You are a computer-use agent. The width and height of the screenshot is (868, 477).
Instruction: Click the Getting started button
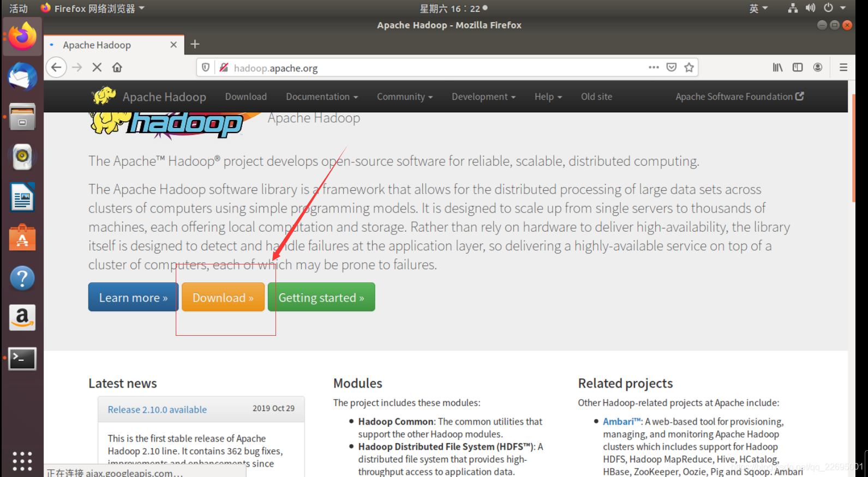tap(321, 297)
